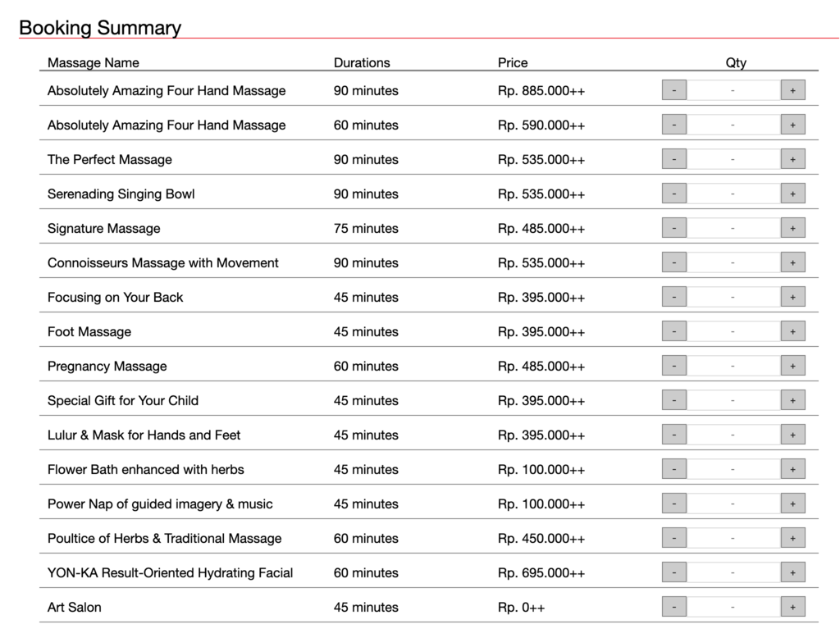
Task: Click Serenading Singing Bowl quantity field
Action: [x=733, y=194]
